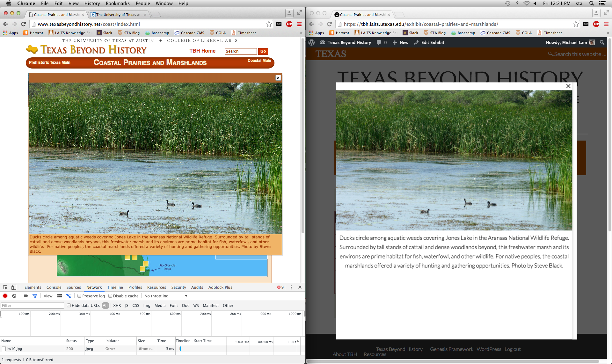The width and height of the screenshot is (612, 364).
Task: Click the lw10.jpg request timeline bar
Action: (x=180, y=349)
